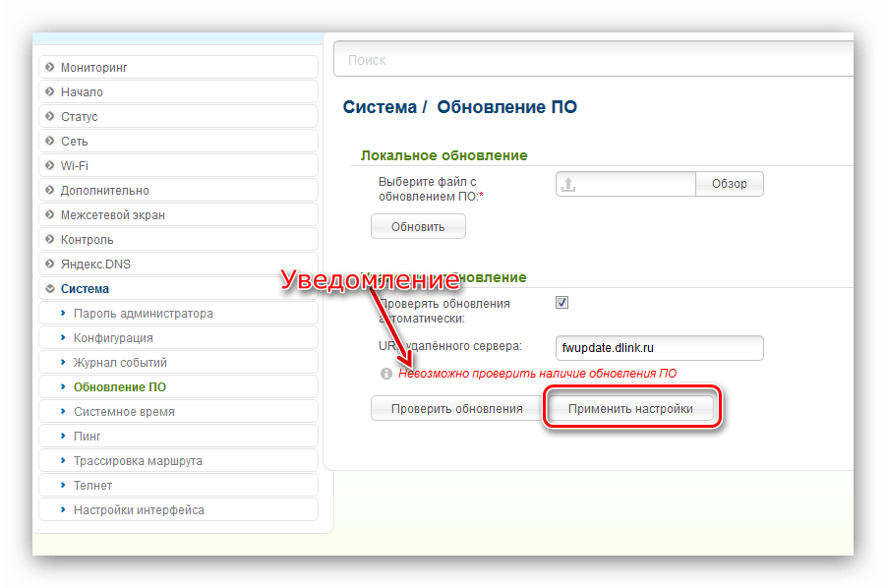Expand the Межсетевой экран arrow icon

pos(50,214)
